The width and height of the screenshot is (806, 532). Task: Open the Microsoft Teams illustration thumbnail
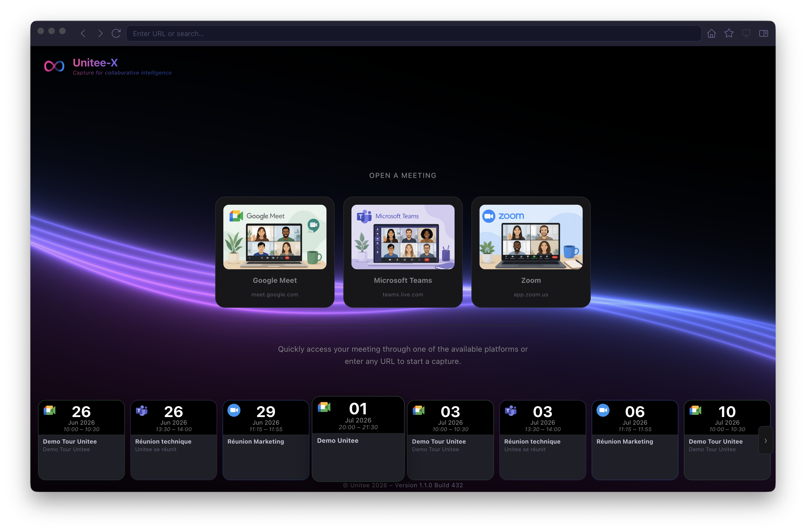tap(403, 237)
